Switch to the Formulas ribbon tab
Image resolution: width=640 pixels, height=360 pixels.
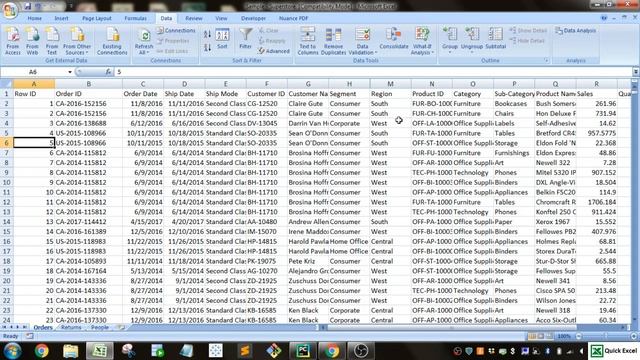tap(136, 18)
